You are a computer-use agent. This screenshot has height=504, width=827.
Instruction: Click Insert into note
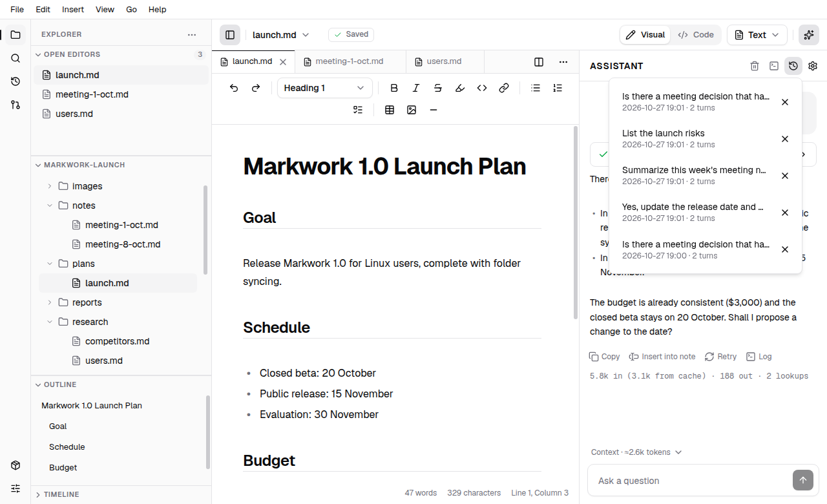point(662,357)
